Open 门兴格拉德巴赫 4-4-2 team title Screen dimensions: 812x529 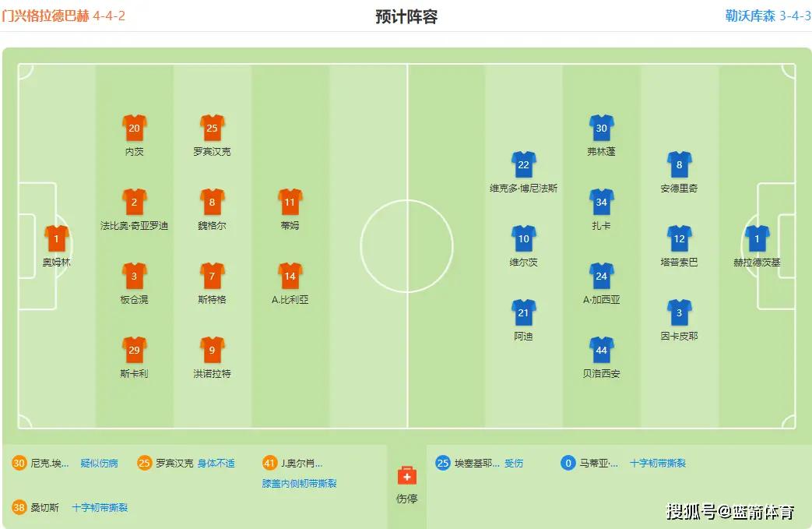[x=62, y=16]
